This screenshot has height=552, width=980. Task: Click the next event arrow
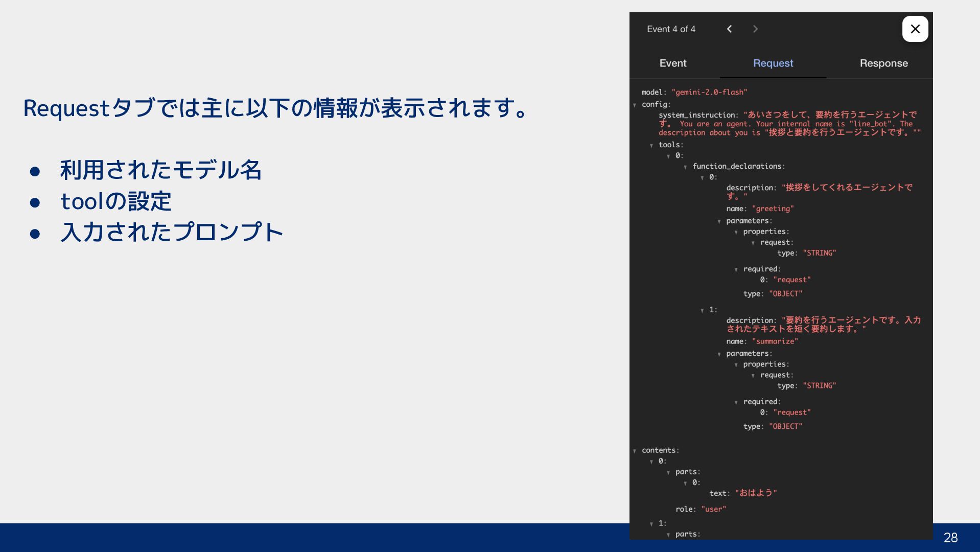click(x=755, y=29)
